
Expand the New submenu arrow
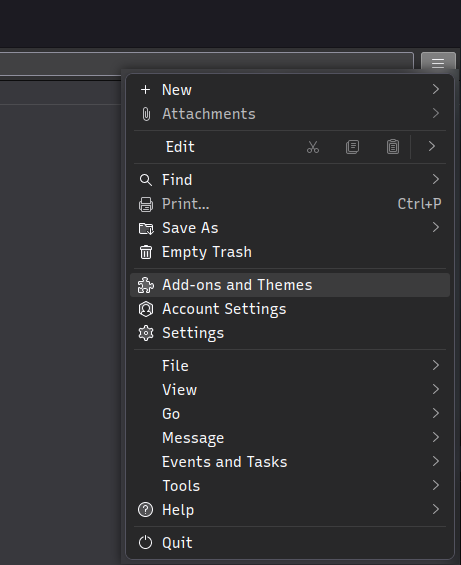coord(436,89)
